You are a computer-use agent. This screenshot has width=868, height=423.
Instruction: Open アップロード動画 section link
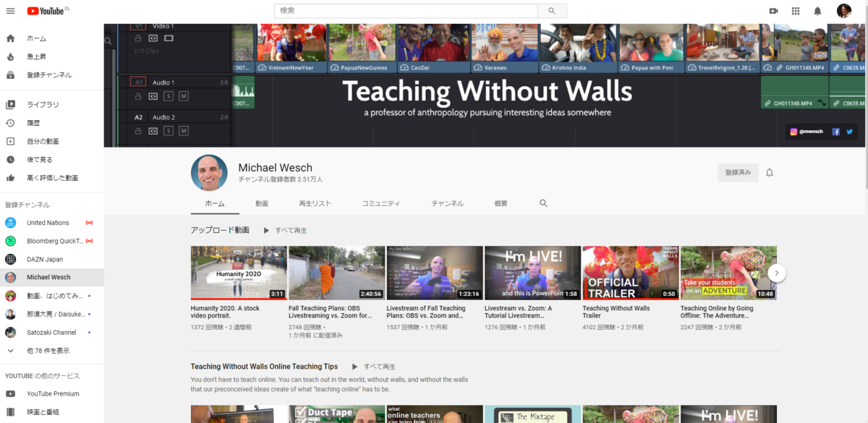220,230
